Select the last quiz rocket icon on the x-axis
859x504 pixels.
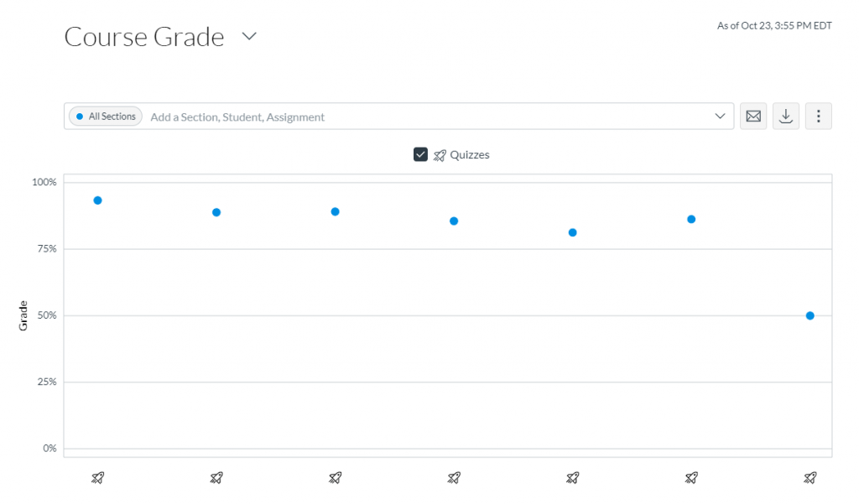pos(810,477)
